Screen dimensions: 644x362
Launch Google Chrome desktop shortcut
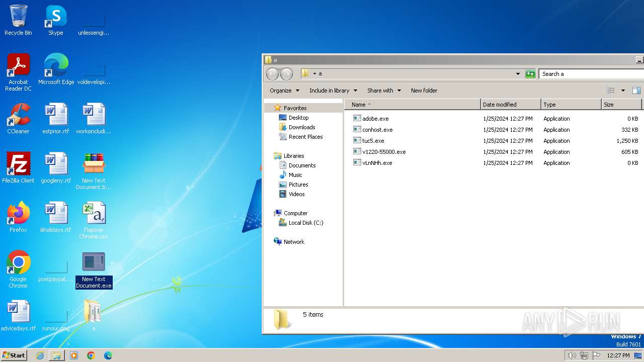pos(18,269)
